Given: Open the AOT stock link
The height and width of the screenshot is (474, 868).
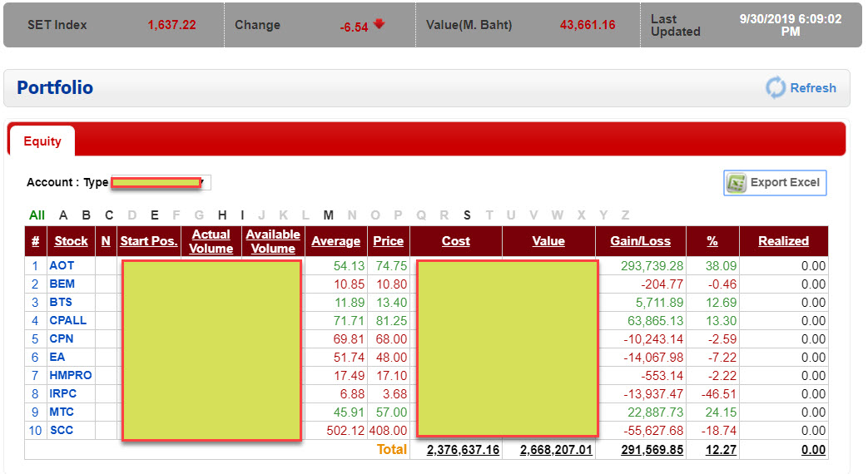Looking at the screenshot, I should [x=62, y=265].
